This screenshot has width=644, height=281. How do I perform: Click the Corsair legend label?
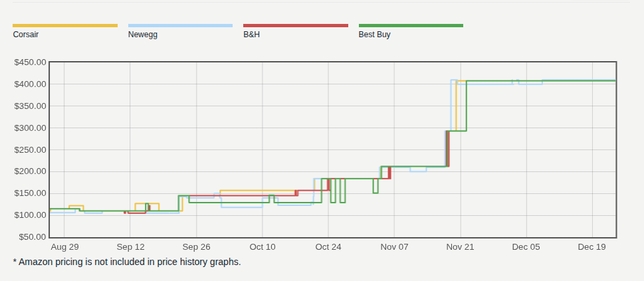point(25,35)
